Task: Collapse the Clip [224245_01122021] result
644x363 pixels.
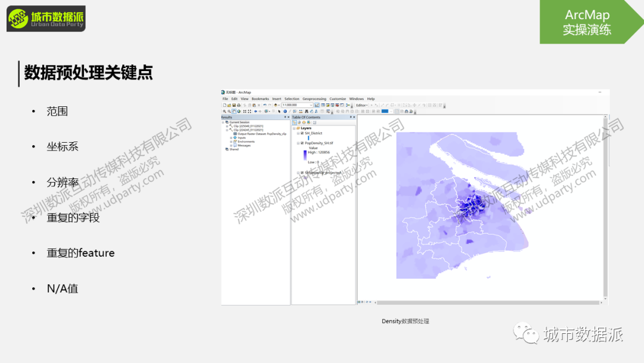Action: pyautogui.click(x=227, y=130)
